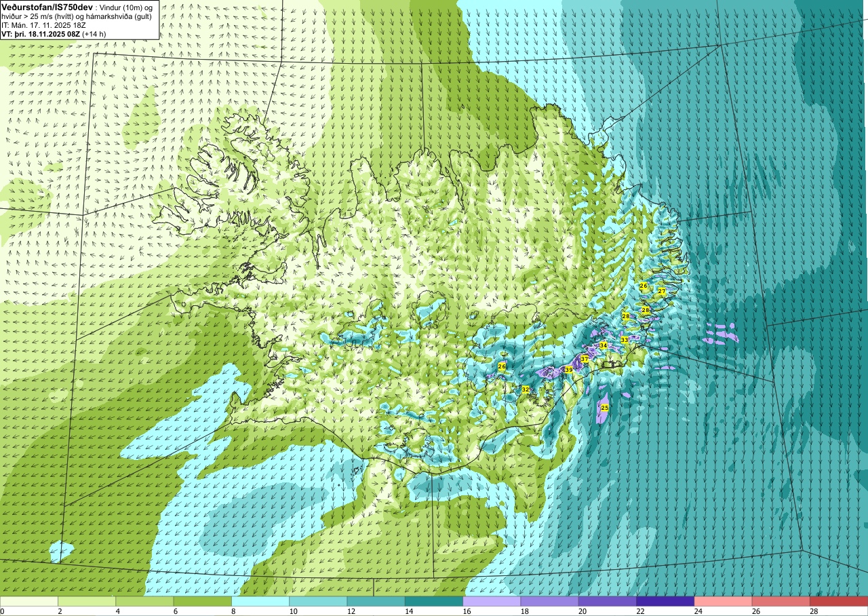Click the 28+ m/s red legend swatch
This screenshot has height=616, width=868.
[x=838, y=601]
